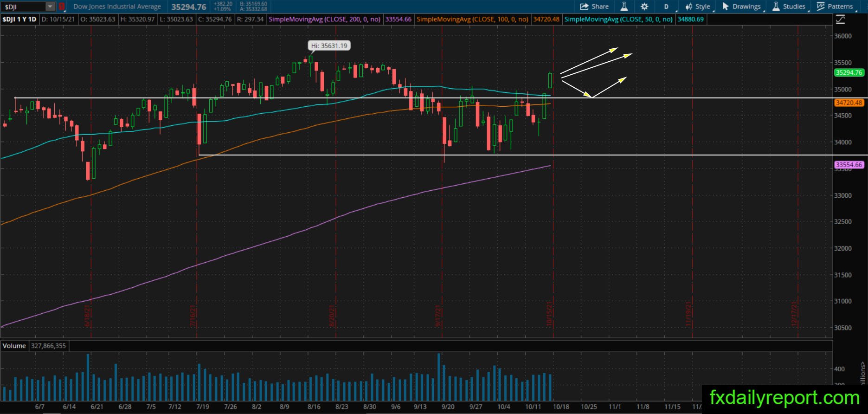Click the Share button
Image resolution: width=868 pixels, height=414 pixels.
click(x=594, y=6)
